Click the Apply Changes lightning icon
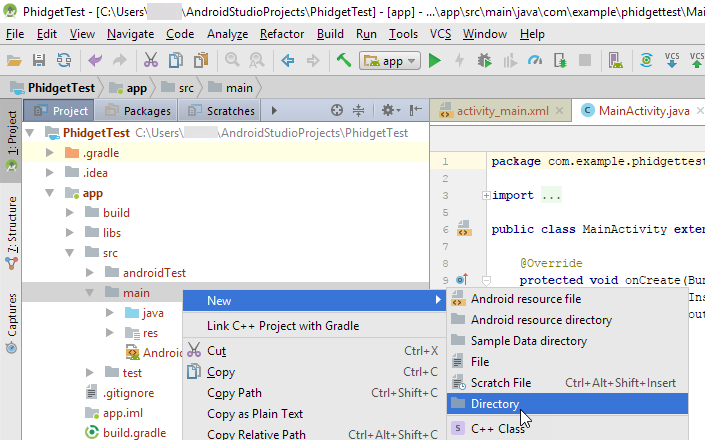The width and height of the screenshot is (705, 440). click(x=460, y=60)
